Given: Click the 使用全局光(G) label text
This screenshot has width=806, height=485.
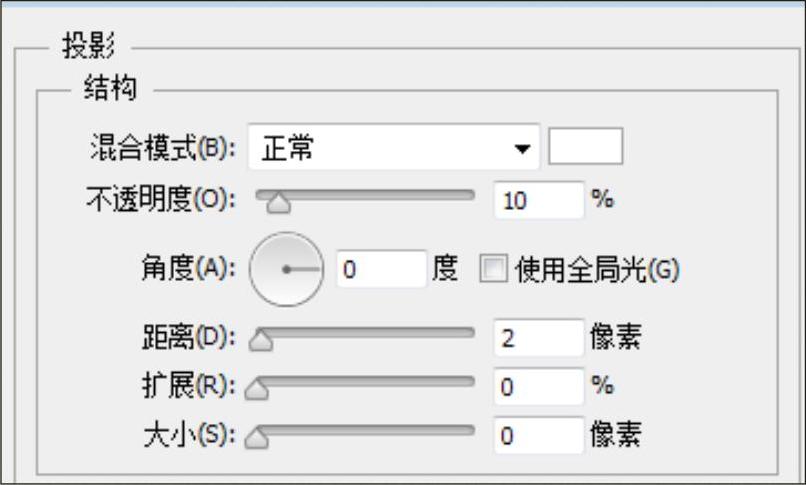Looking at the screenshot, I should tap(597, 269).
